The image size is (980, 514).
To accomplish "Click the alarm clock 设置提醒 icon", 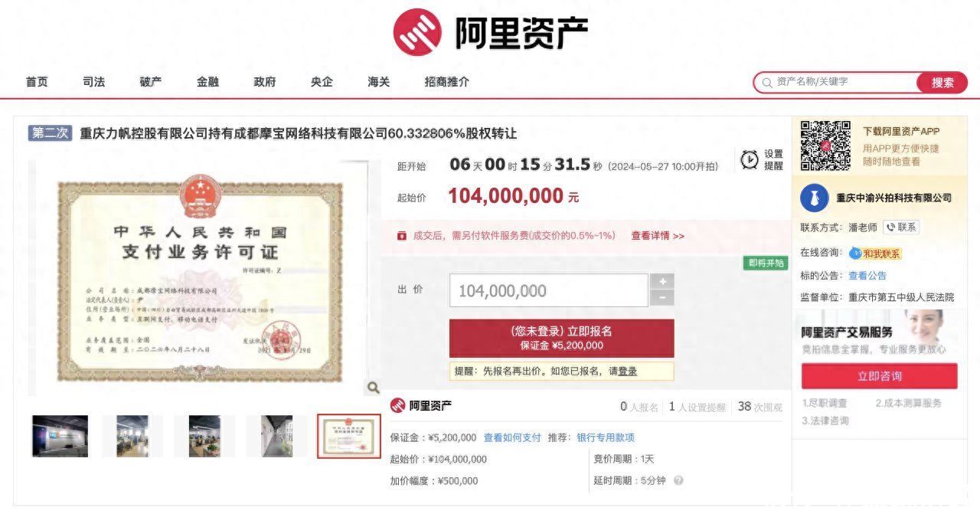I will tap(750, 159).
